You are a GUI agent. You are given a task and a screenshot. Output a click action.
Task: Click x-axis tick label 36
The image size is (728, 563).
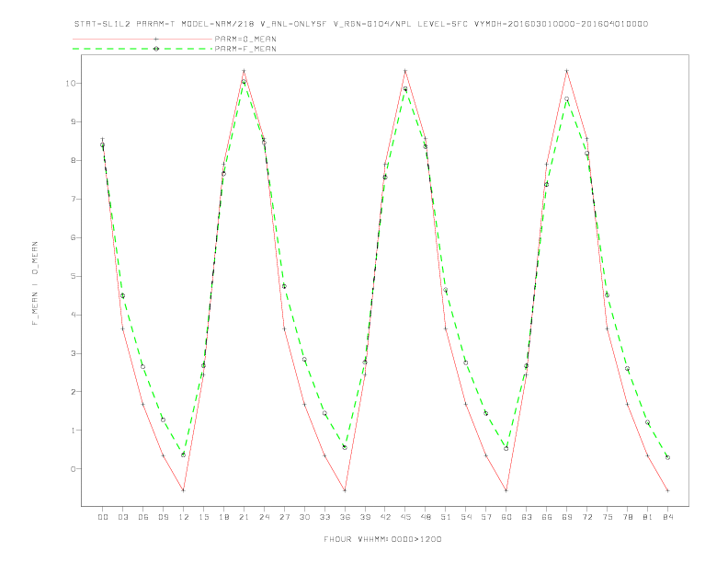pos(345,517)
